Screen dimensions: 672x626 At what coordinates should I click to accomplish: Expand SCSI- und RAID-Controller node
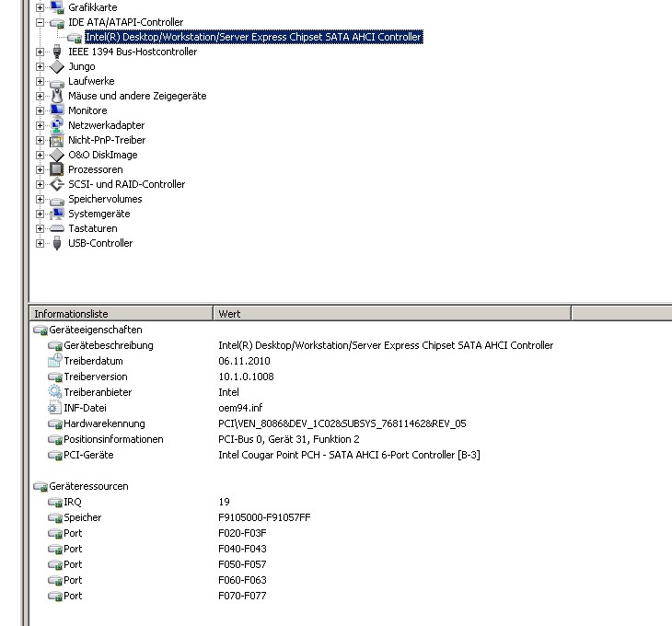(40, 184)
